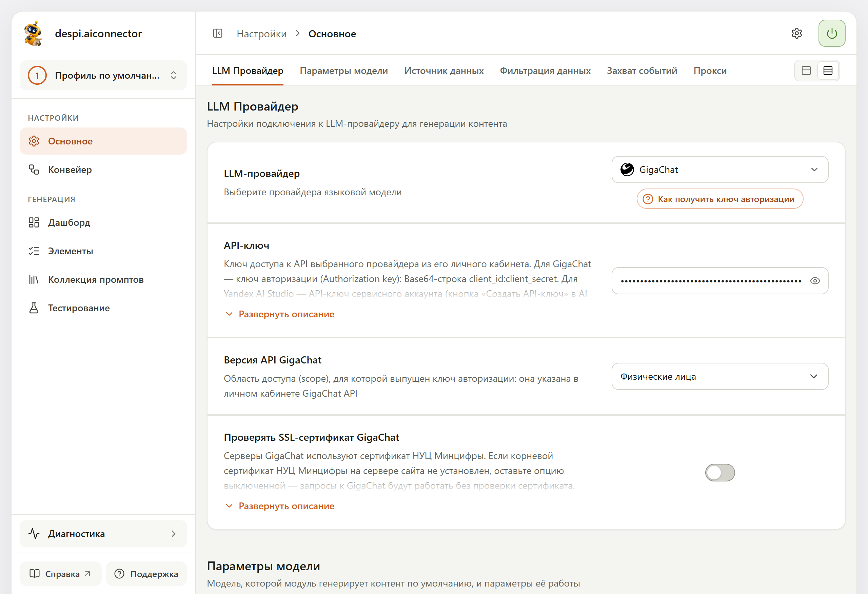Switch to Фильтрация данных tab
This screenshot has height=594, width=868.
545,71
